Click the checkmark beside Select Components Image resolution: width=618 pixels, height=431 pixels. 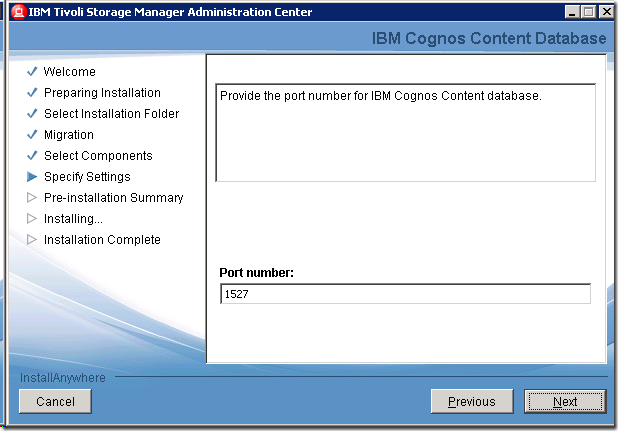click(32, 156)
